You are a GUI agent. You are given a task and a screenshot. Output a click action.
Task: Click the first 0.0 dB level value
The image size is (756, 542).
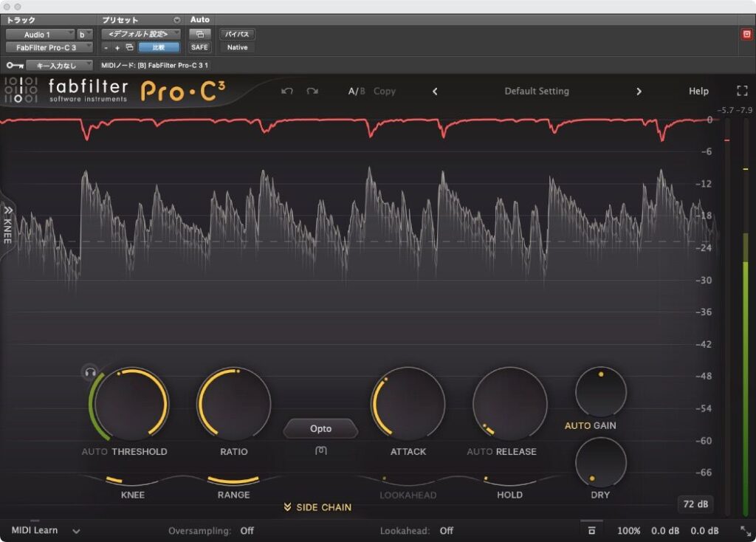[x=665, y=531]
